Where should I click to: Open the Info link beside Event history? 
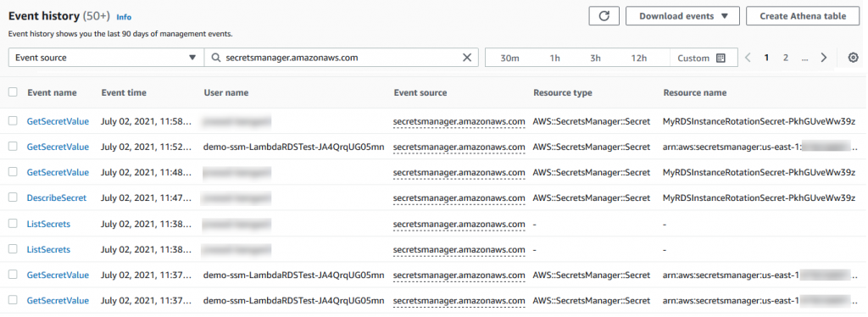[124, 17]
